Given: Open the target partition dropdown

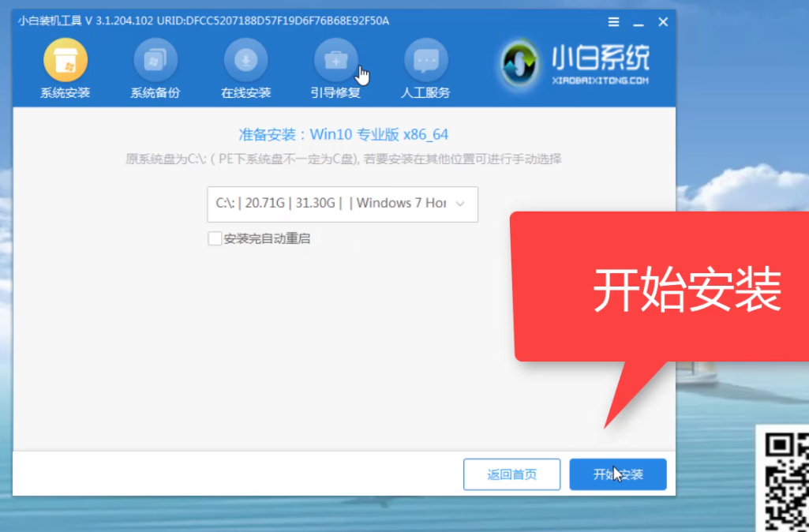Looking at the screenshot, I should 343,204.
